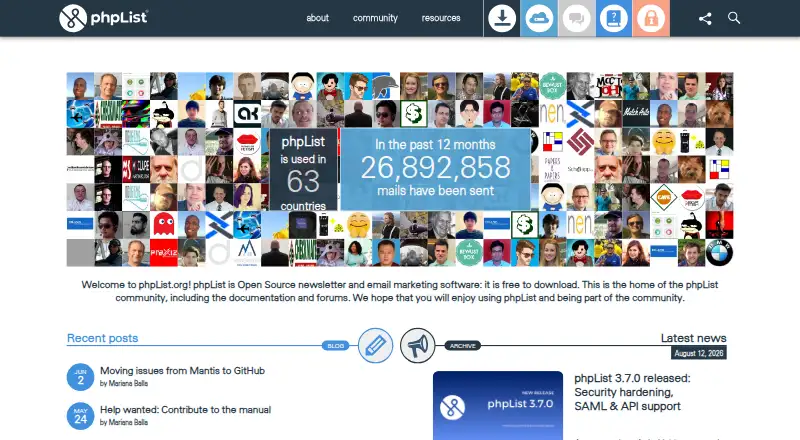The height and width of the screenshot is (440, 800).
Task: Open the about menu
Action: pos(317,18)
